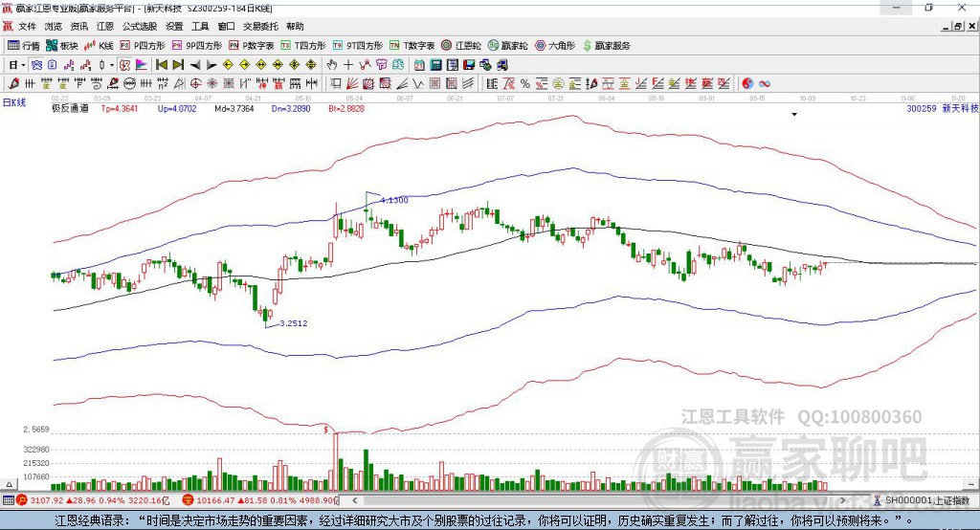980x530 pixels.
Task: Open the 江恩 menu
Action: [105, 26]
